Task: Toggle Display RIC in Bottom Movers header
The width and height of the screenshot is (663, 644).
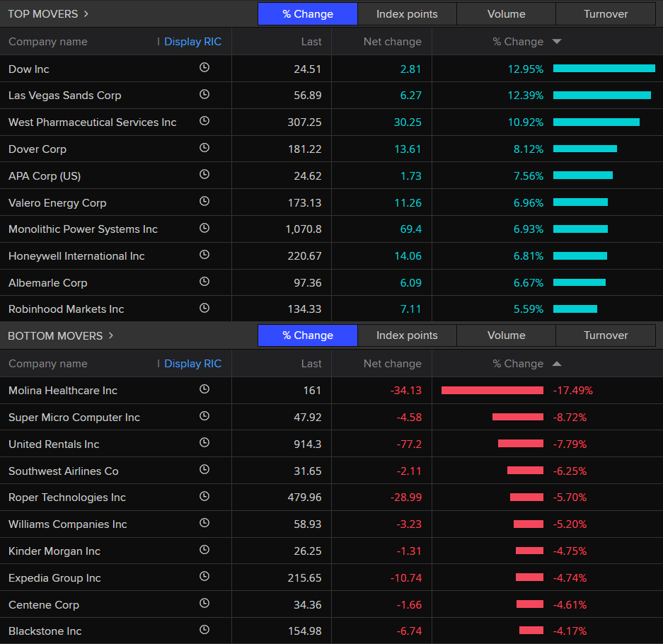Action: click(192, 364)
